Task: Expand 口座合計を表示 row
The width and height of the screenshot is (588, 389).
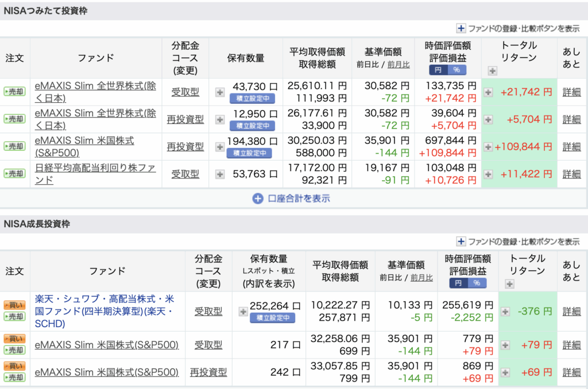Action: pyautogui.click(x=293, y=199)
